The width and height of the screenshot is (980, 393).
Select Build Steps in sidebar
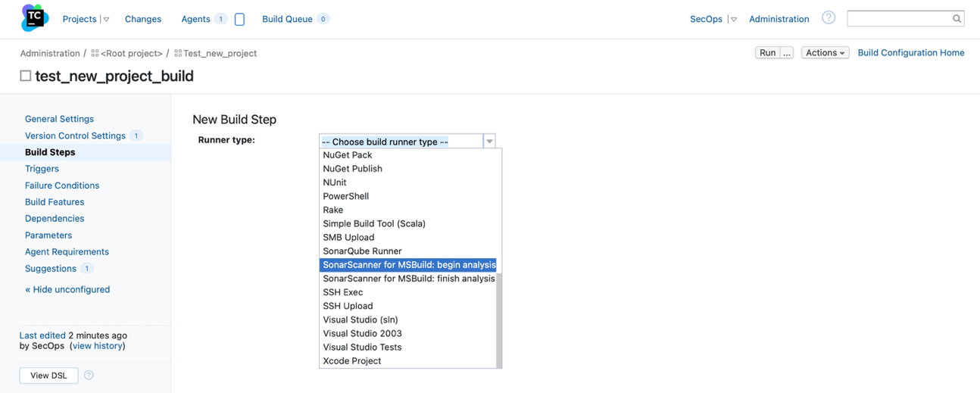click(50, 152)
